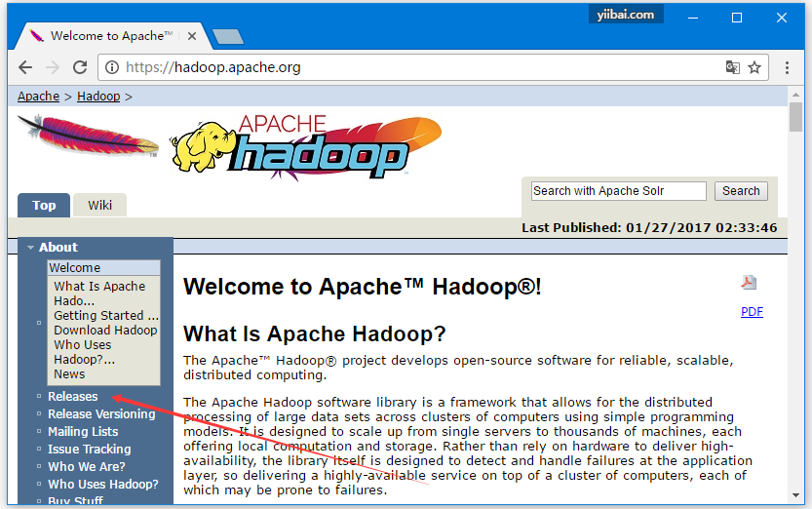Image resolution: width=812 pixels, height=509 pixels.
Task: Open a new browser tab
Action: click(x=227, y=37)
